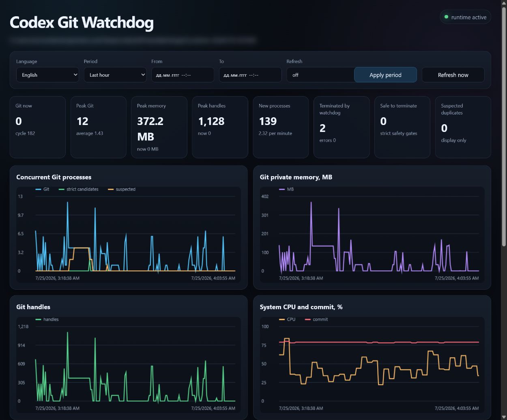This screenshot has height=420, width=507.
Task: Click the 1,218 axis label in handles chart
Action: [23, 327]
